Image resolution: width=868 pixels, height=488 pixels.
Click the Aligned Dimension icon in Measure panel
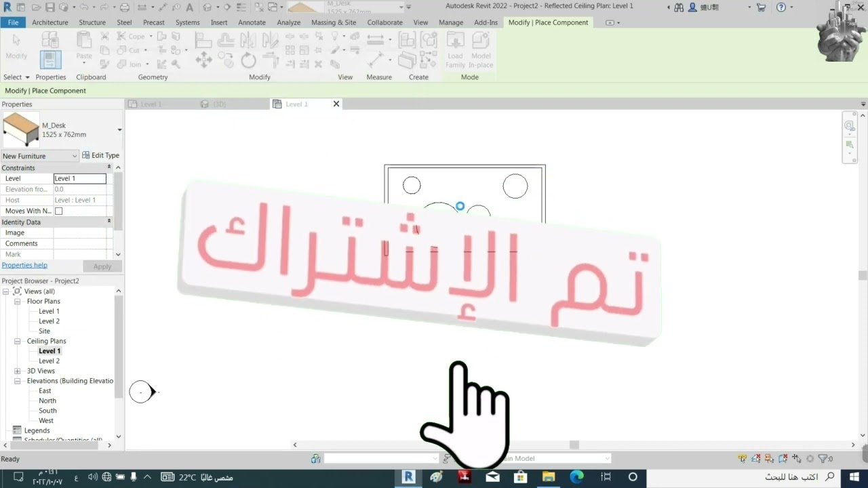374,61
